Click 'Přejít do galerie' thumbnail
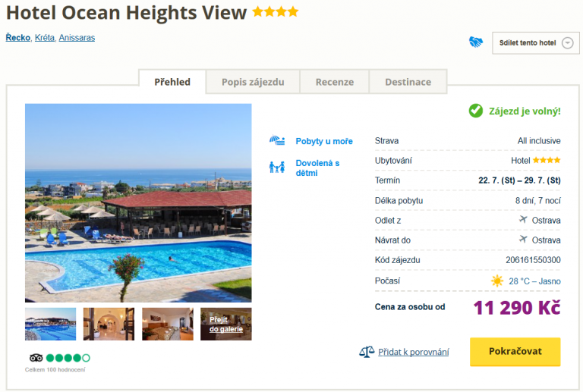Viewport: 583px width, 392px height. pyautogui.click(x=226, y=324)
